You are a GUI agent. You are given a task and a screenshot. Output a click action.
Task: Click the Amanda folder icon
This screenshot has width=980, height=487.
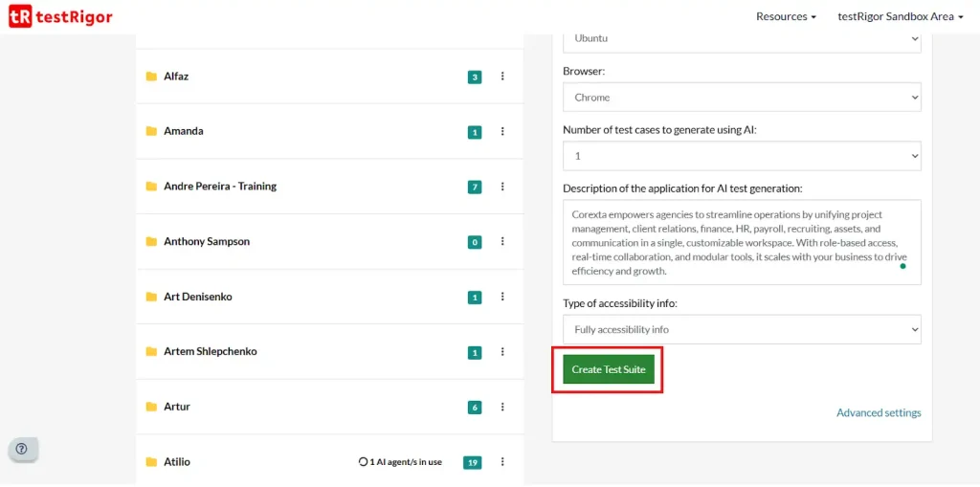tap(151, 131)
